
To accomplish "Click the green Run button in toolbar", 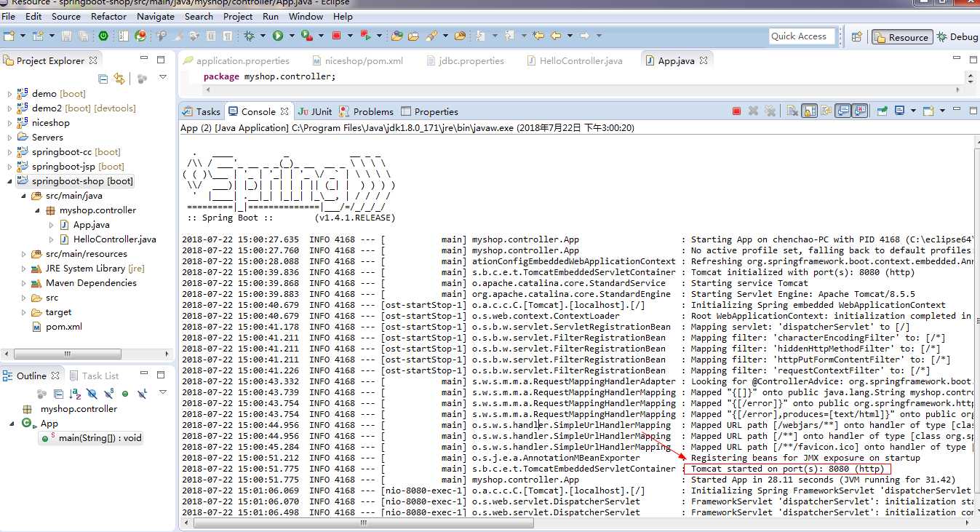I will coord(278,36).
